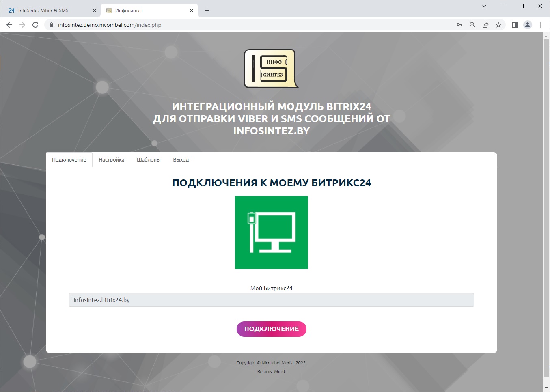This screenshot has height=392, width=550.
Task: Click scrollbar up arrow
Action: coord(546,36)
